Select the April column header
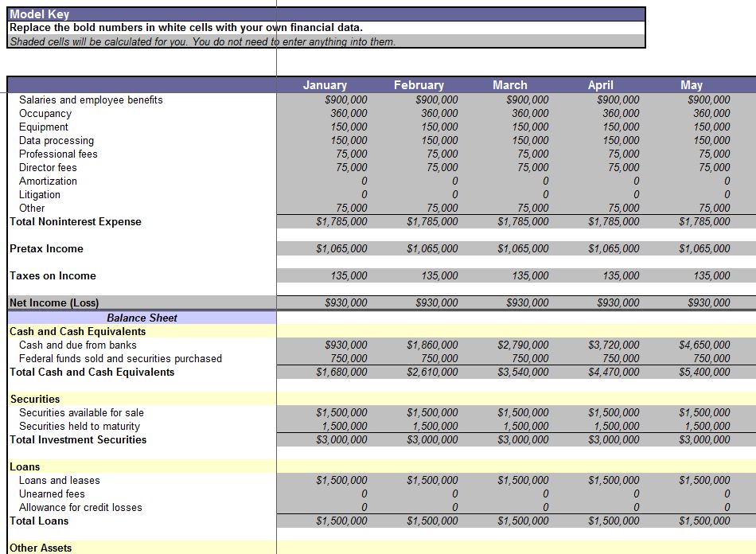This screenshot has height=554, width=756. (600, 85)
